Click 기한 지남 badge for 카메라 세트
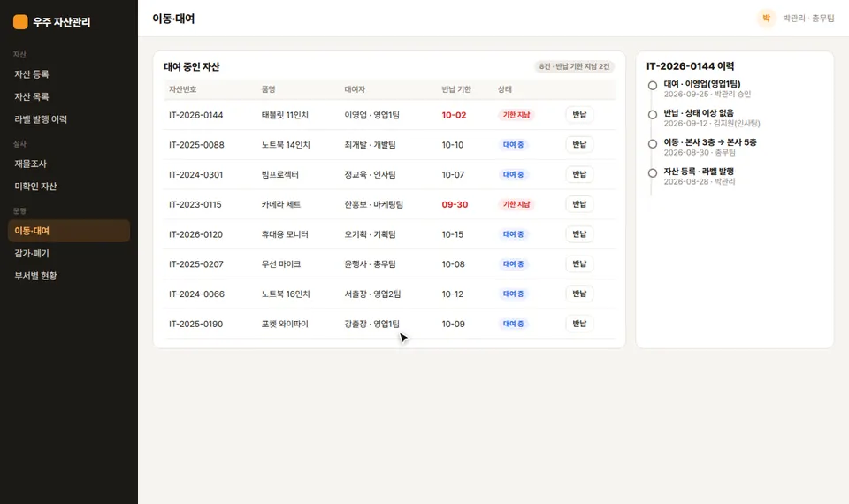The image size is (849, 504). [x=516, y=204]
